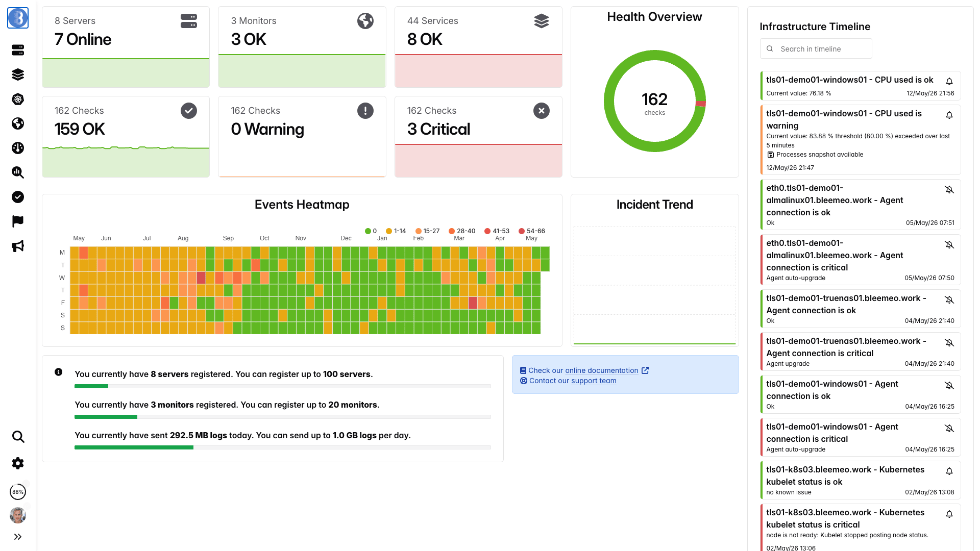980x551 pixels.
Task: Click the logs sent today progress bar
Action: (x=283, y=447)
